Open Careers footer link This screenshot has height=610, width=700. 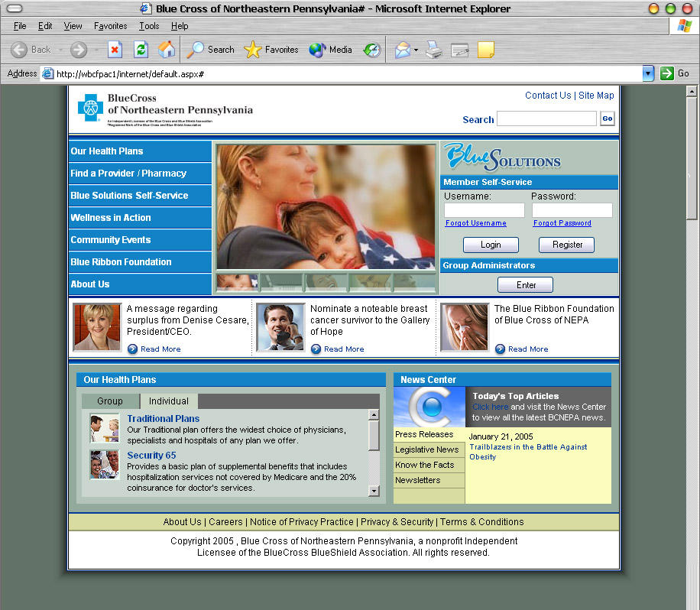[x=225, y=521]
